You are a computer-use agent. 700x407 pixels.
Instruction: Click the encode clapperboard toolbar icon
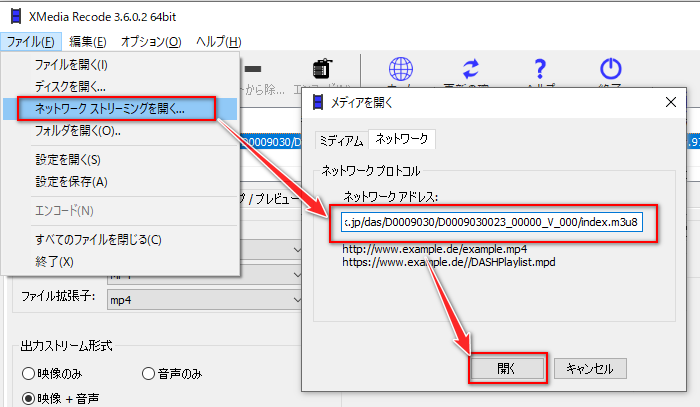pyautogui.click(x=322, y=69)
